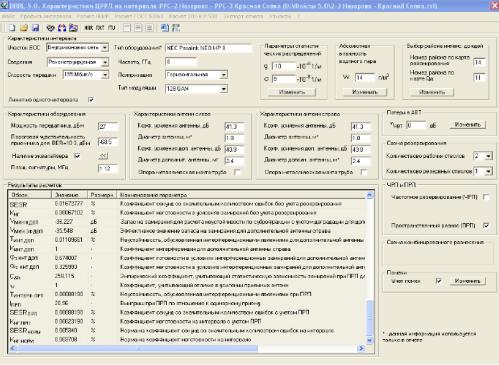Click left antenna diameter field

pyautogui.click(x=235, y=138)
